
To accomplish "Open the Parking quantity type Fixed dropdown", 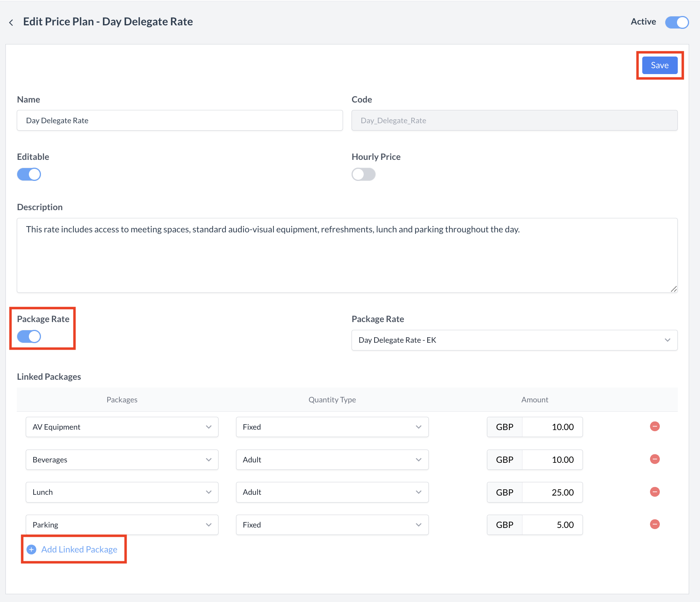I will coord(332,525).
